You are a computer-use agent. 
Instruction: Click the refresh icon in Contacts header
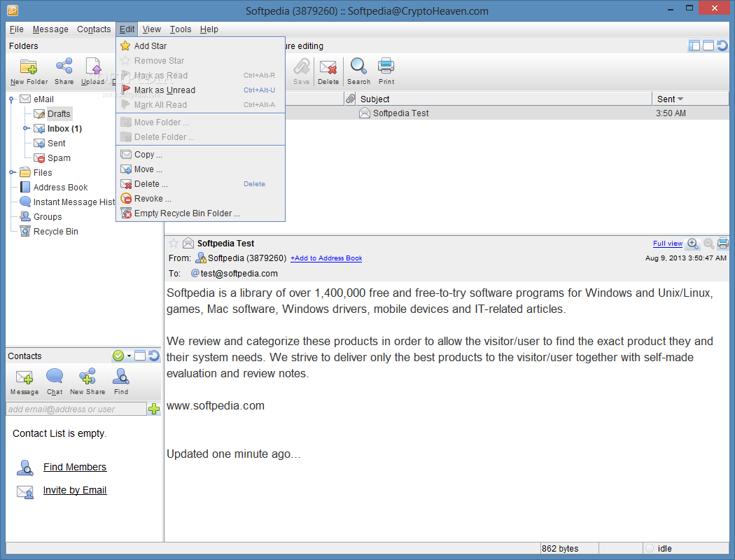tap(154, 356)
